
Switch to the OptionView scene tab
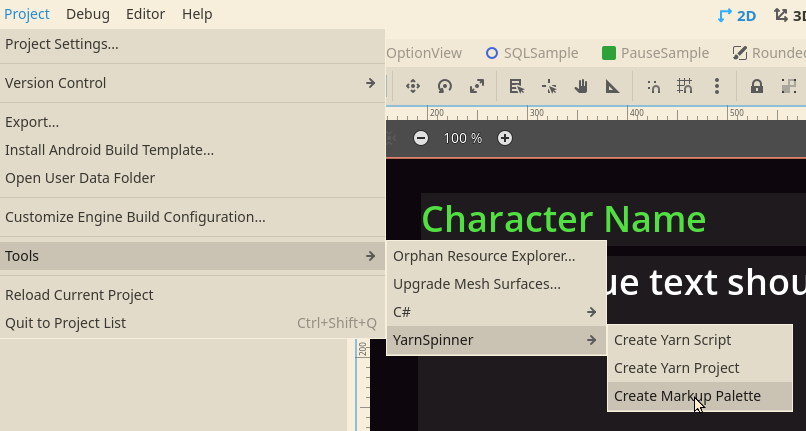424,53
